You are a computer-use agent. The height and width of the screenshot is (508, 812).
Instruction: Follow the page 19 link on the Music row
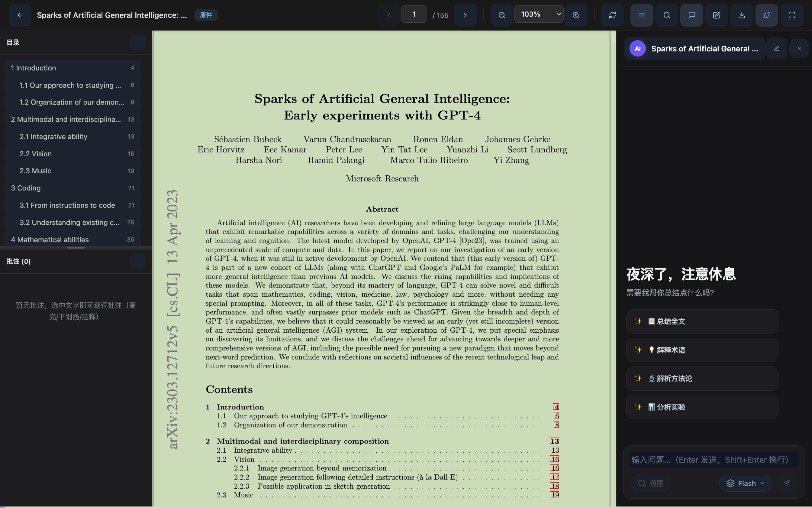coord(554,495)
